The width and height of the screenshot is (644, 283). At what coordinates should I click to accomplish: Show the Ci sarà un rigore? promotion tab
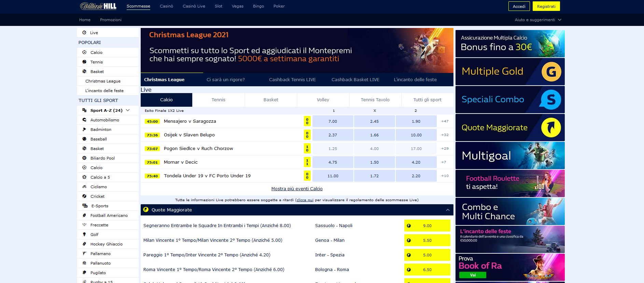(226, 79)
